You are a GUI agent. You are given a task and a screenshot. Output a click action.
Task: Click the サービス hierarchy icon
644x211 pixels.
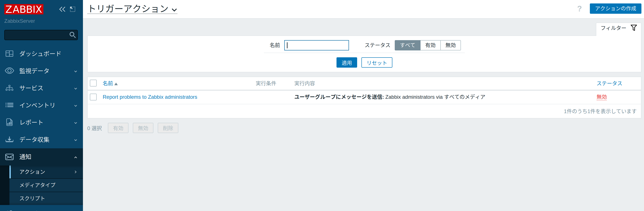[x=9, y=88]
